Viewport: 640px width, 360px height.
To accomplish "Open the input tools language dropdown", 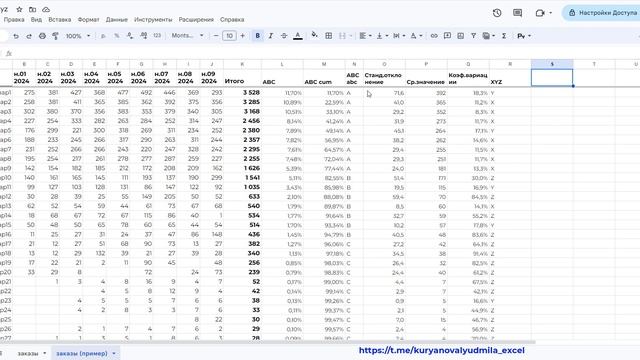I will [524, 36].
